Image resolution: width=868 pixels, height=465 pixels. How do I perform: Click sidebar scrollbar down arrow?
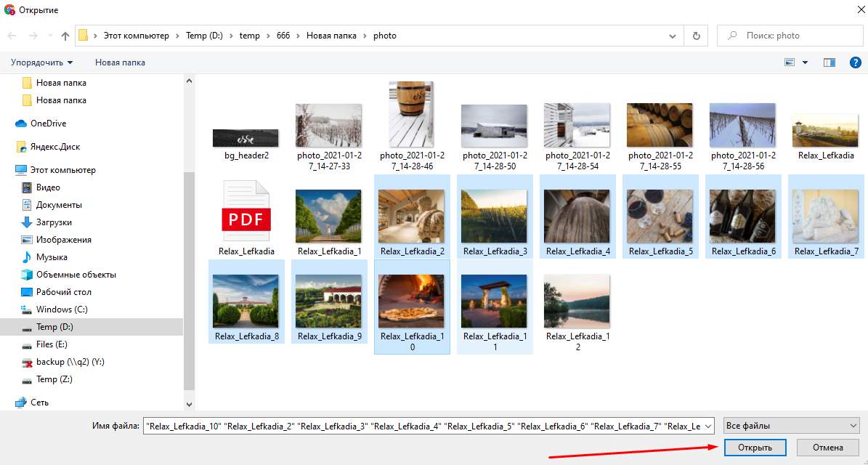190,405
